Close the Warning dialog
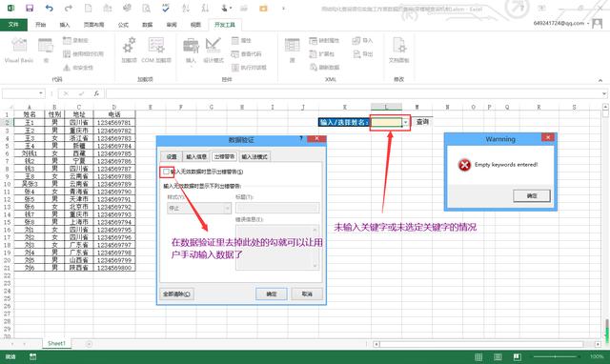The width and height of the screenshot is (610, 364). (548, 137)
